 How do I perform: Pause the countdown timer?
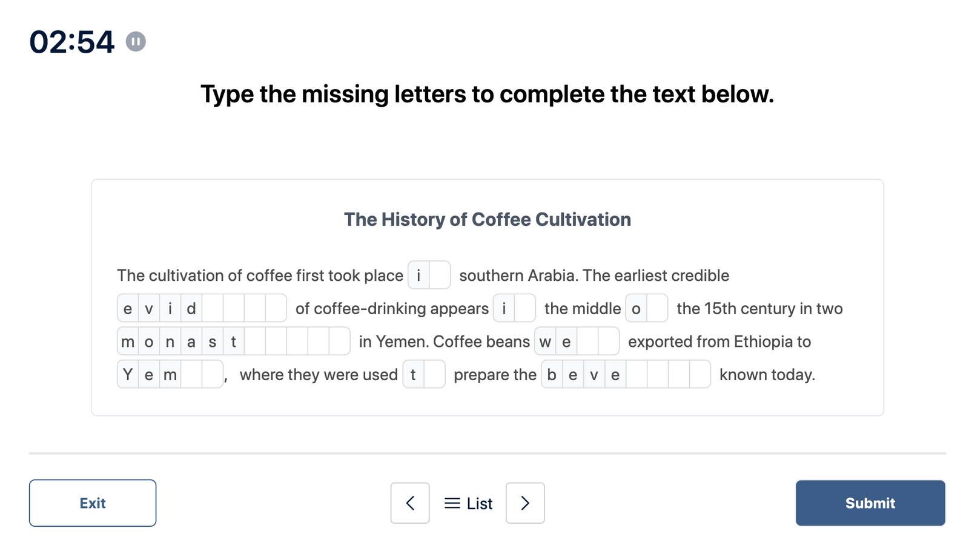136,42
